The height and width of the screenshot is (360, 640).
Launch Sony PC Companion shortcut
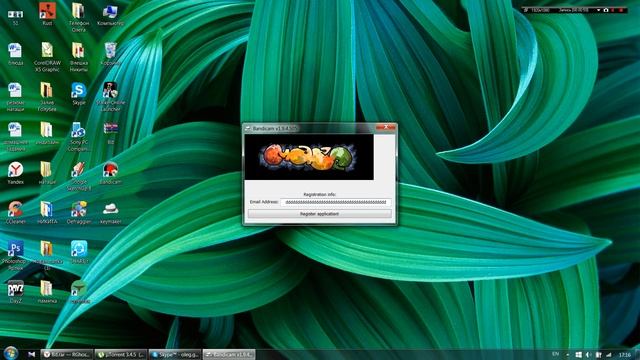[78, 136]
